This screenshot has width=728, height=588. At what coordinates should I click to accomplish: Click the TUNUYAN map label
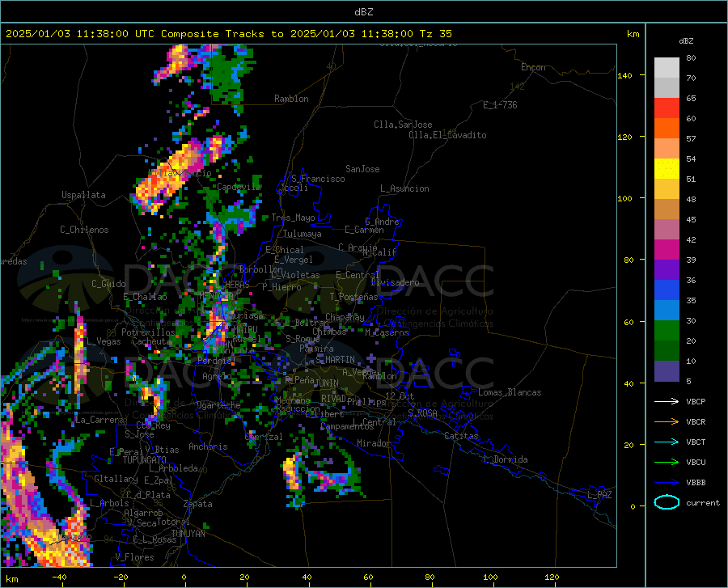(188, 533)
